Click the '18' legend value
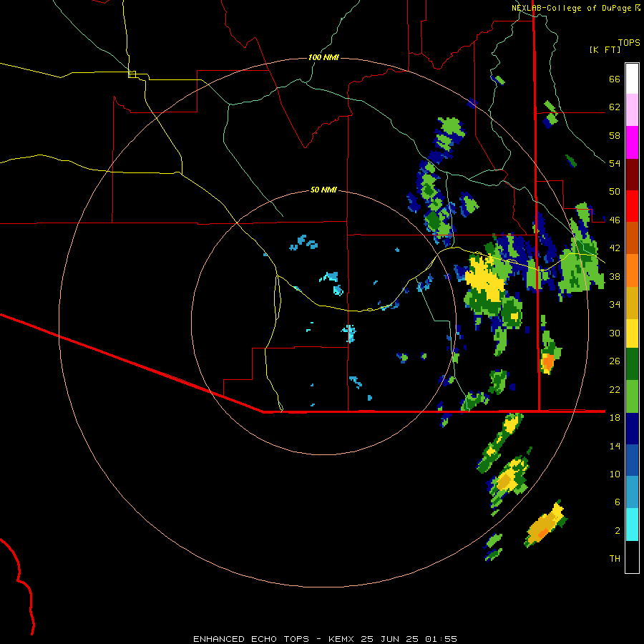 615,418
